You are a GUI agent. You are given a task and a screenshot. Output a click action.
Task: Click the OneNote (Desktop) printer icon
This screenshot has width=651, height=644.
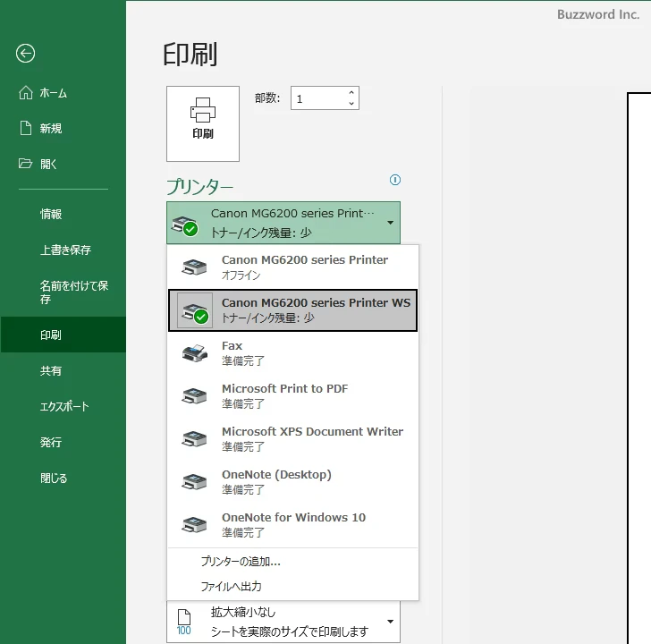coord(194,481)
